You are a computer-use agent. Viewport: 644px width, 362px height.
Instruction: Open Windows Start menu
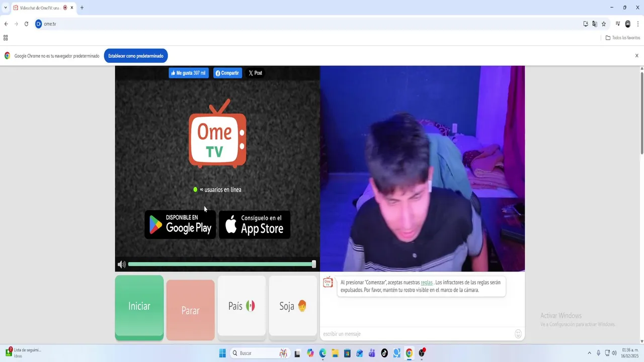(x=222, y=353)
